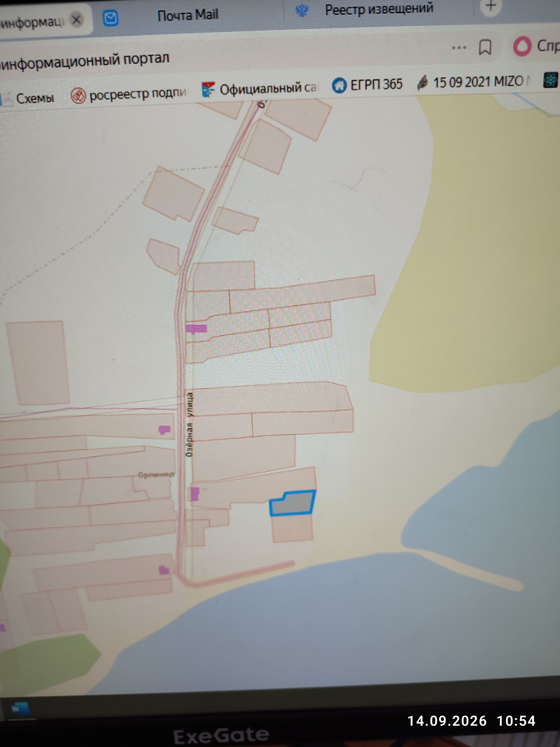Open a new browser tab with the plus button
The image size is (560, 747).
click(x=490, y=6)
